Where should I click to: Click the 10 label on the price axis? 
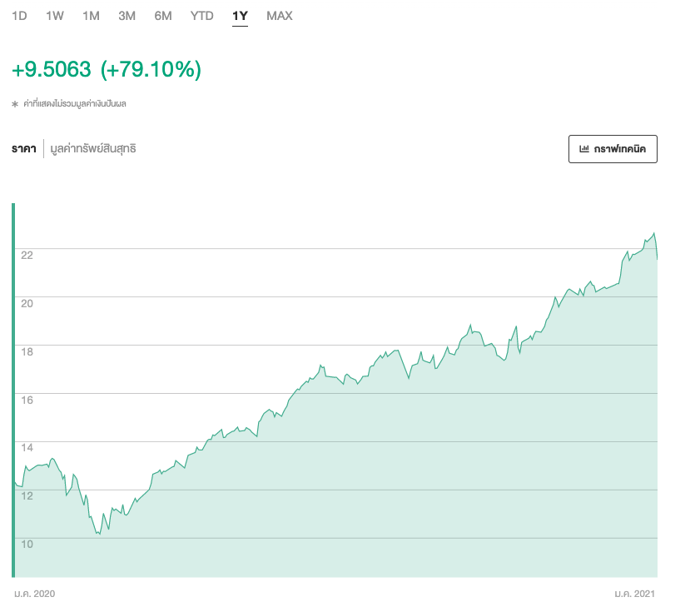pos(27,545)
